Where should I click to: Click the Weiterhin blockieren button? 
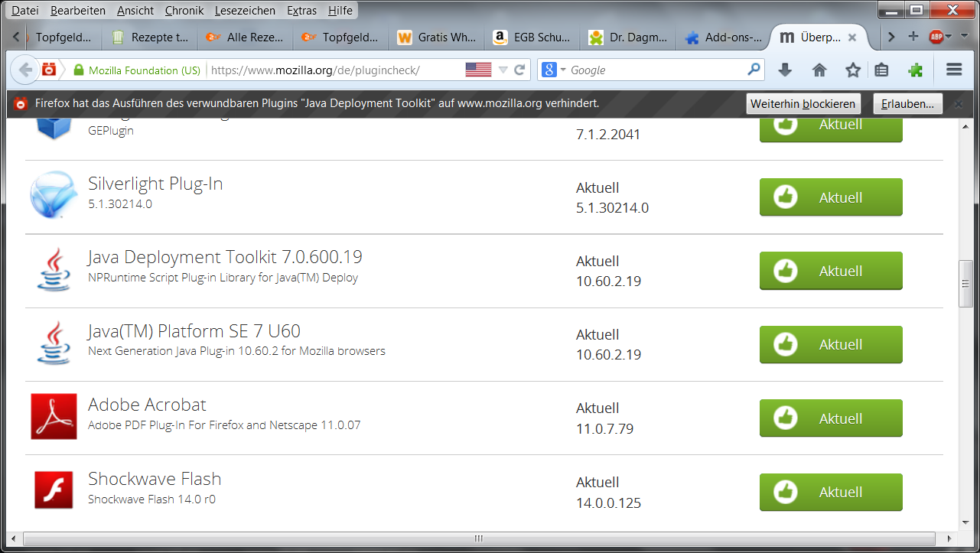click(803, 104)
